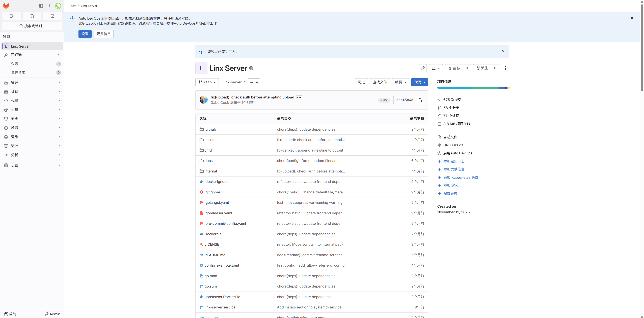Expand the commit description ellipsis

point(299,97)
